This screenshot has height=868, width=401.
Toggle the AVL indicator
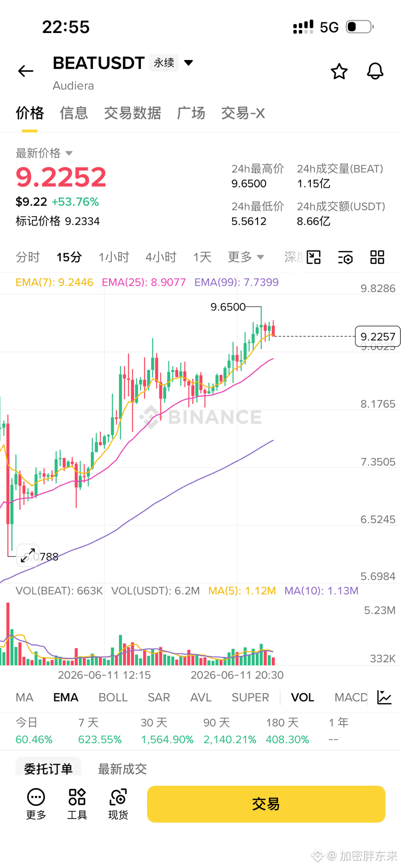201,697
